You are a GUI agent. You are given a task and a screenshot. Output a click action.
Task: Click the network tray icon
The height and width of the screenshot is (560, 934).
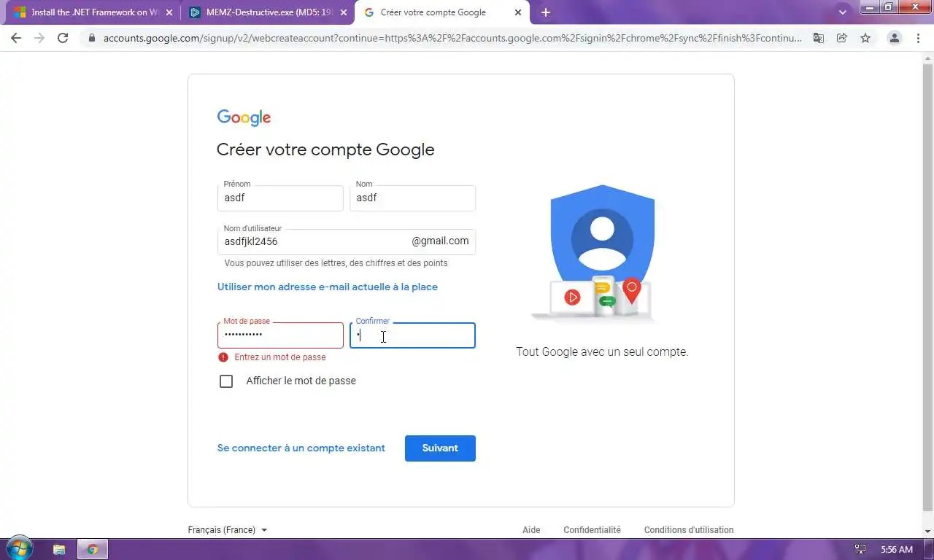860,550
